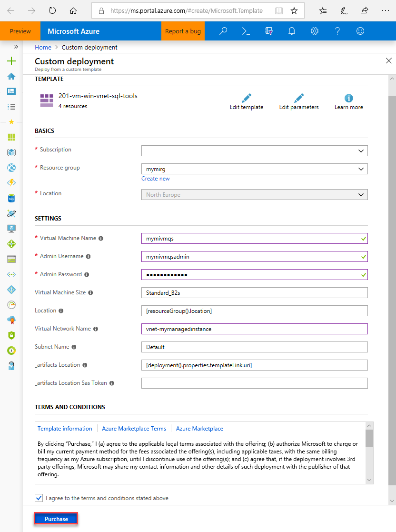Expand the Subscription dropdown
This screenshot has width=396, height=532.
254,151
